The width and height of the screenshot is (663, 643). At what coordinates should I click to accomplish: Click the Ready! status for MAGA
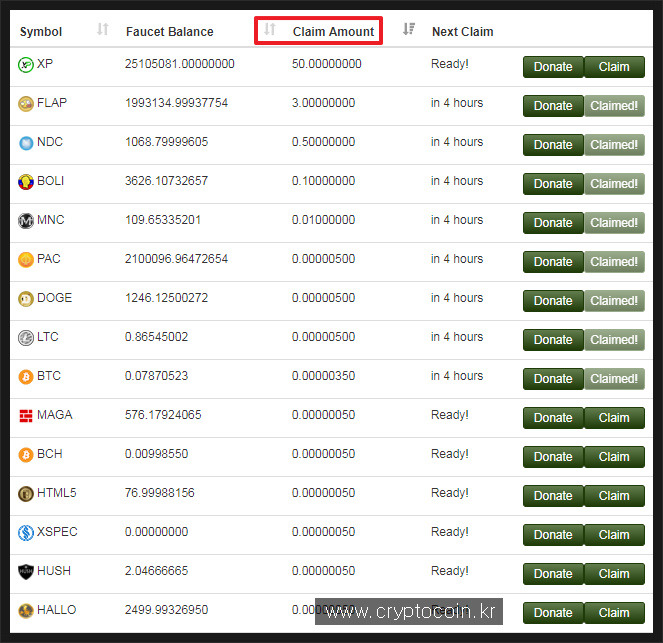[x=450, y=415]
